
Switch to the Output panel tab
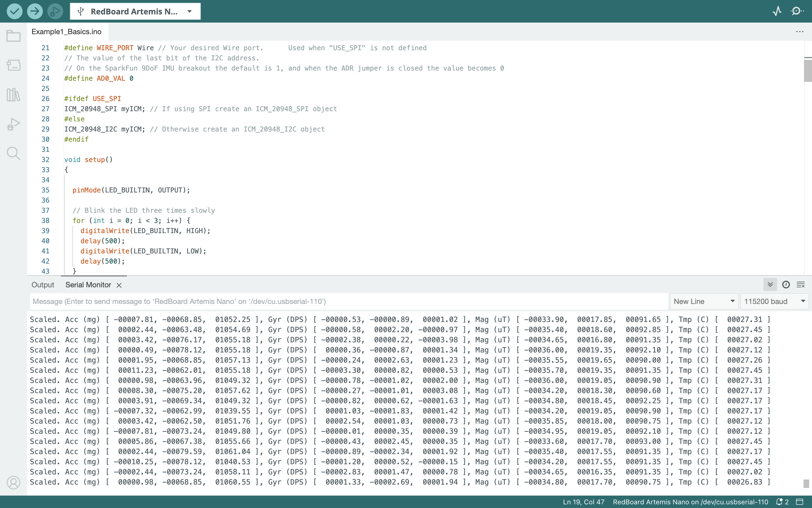(x=43, y=285)
